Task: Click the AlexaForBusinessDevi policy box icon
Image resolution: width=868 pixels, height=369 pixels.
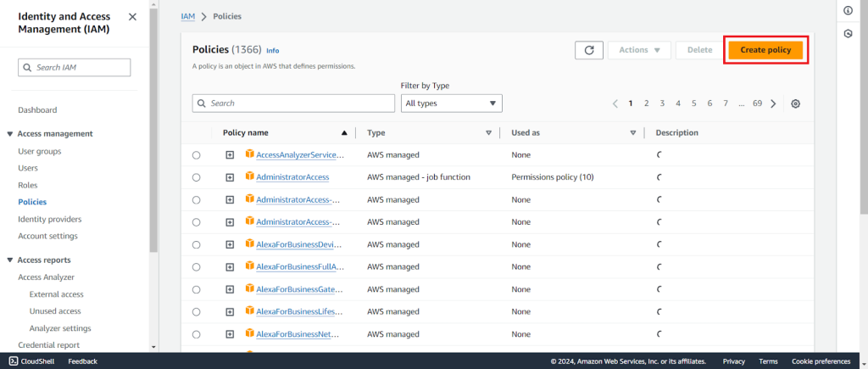Action: click(250, 244)
